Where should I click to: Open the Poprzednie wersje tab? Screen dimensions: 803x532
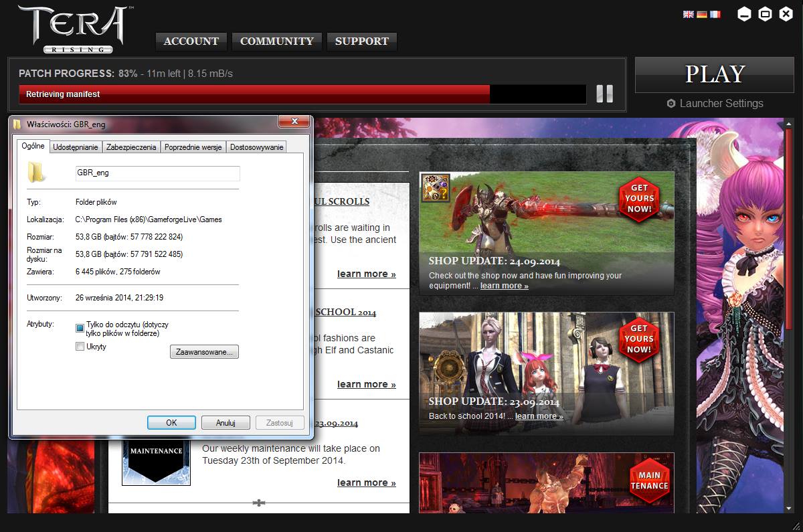click(x=193, y=147)
